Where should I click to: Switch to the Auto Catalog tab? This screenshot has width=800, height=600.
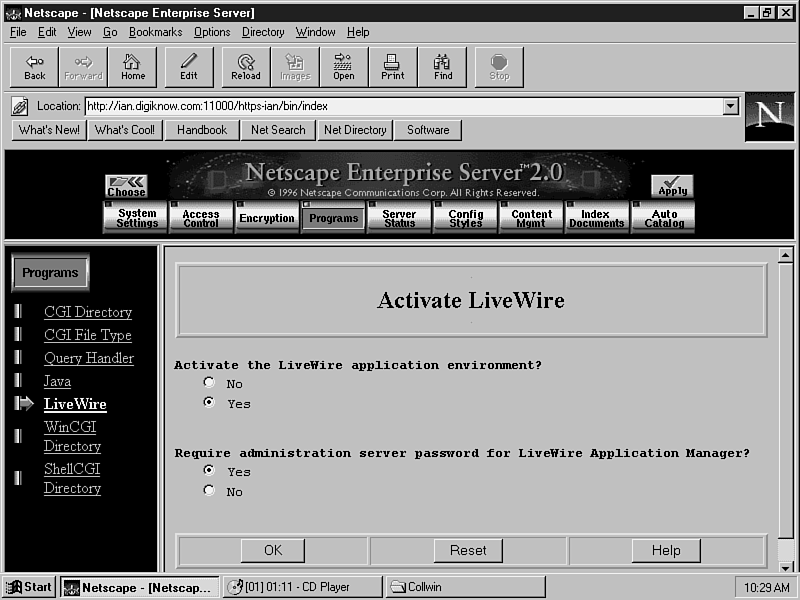click(663, 218)
